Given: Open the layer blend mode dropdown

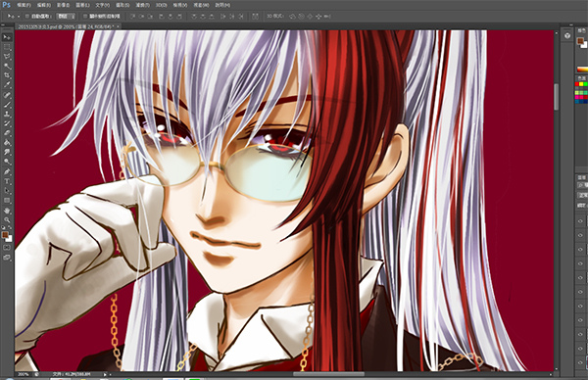Looking at the screenshot, I should (582, 195).
